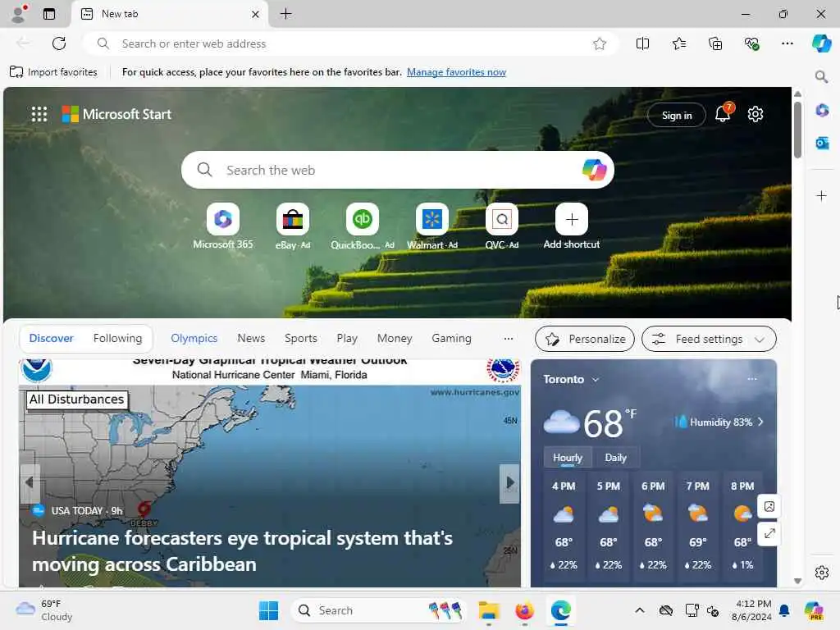This screenshot has width=840, height=630.
Task: Click Import favorites
Action: [53, 72]
